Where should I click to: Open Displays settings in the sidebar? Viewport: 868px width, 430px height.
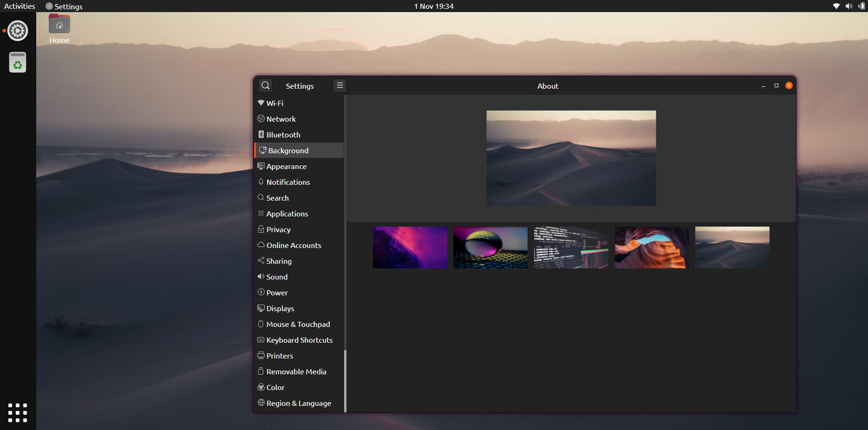[280, 308]
